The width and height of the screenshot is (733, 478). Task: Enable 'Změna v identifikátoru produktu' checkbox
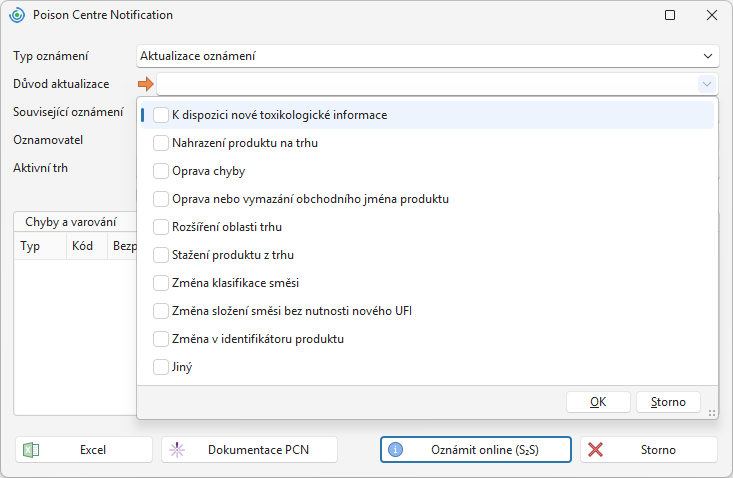(x=161, y=339)
